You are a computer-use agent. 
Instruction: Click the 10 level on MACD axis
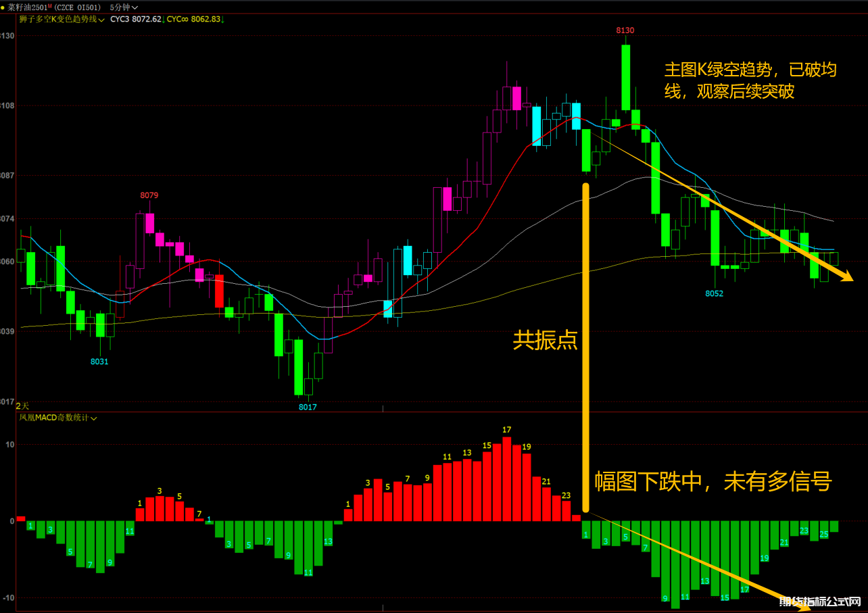10,444
